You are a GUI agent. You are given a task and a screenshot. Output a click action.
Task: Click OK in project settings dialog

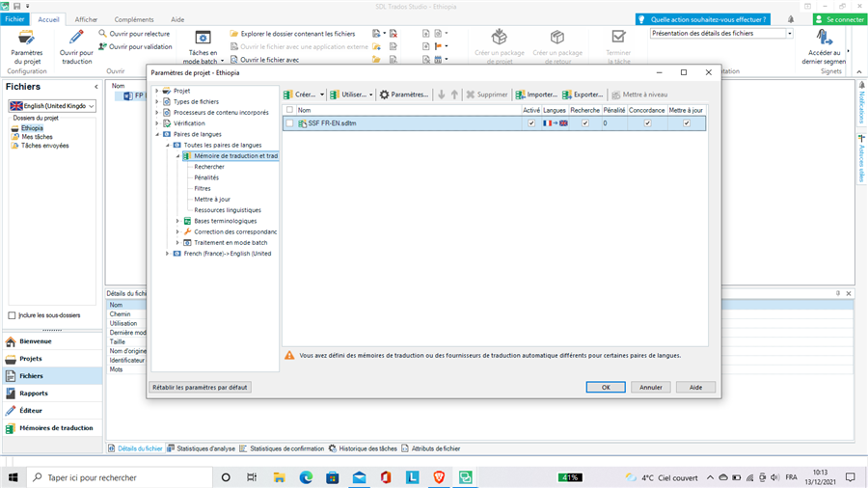pyautogui.click(x=606, y=388)
